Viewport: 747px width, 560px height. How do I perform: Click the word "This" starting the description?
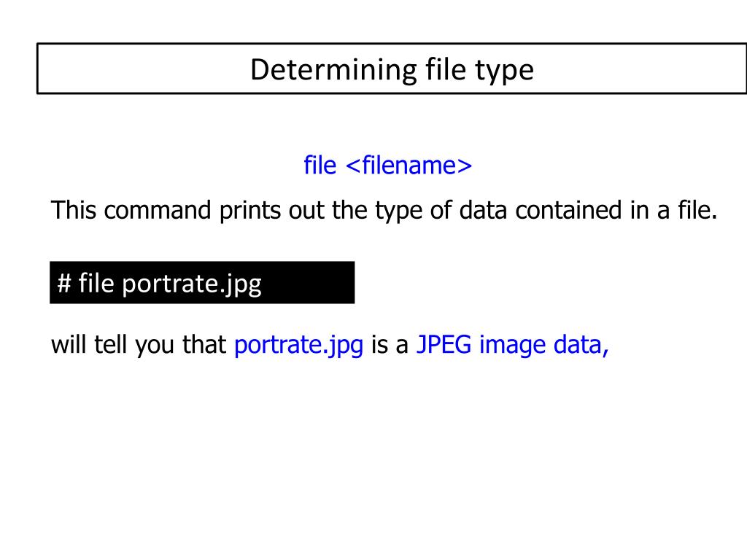tap(74, 210)
